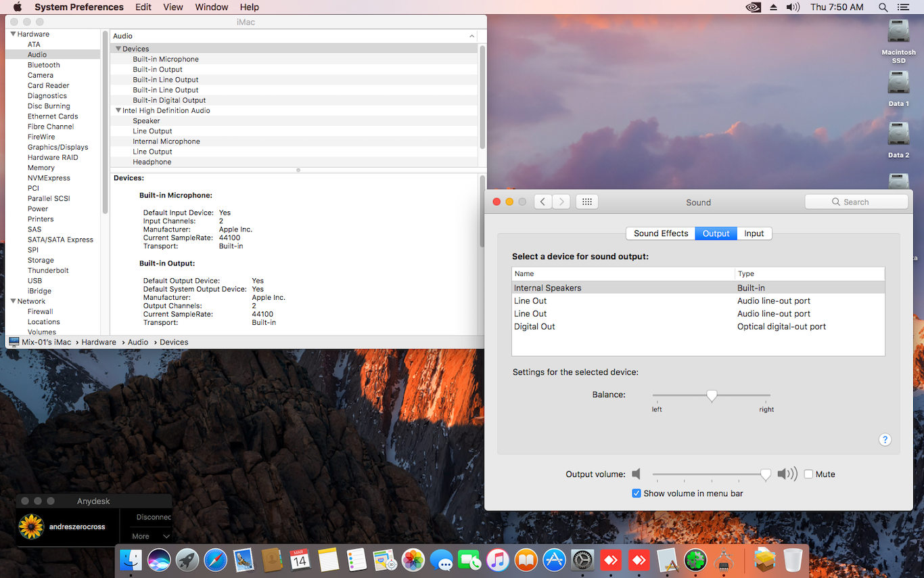Open the Help menu
This screenshot has height=578, width=924.
(x=250, y=7)
